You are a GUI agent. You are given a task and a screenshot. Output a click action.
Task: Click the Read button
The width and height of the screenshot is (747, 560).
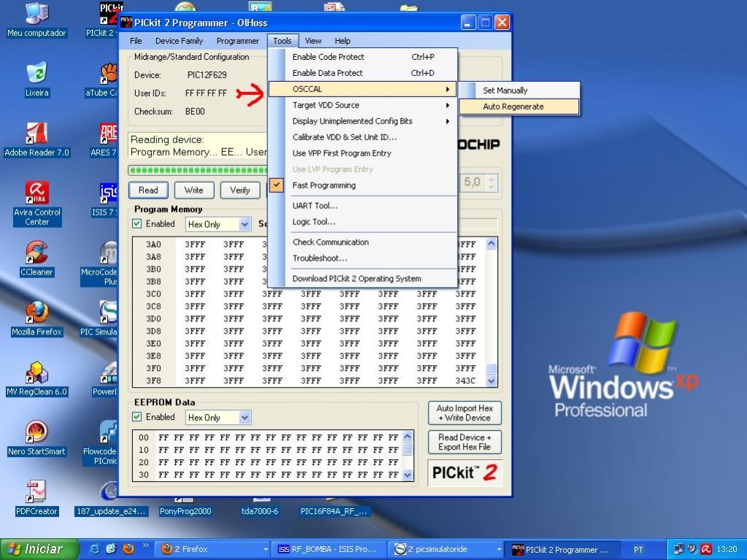(148, 190)
